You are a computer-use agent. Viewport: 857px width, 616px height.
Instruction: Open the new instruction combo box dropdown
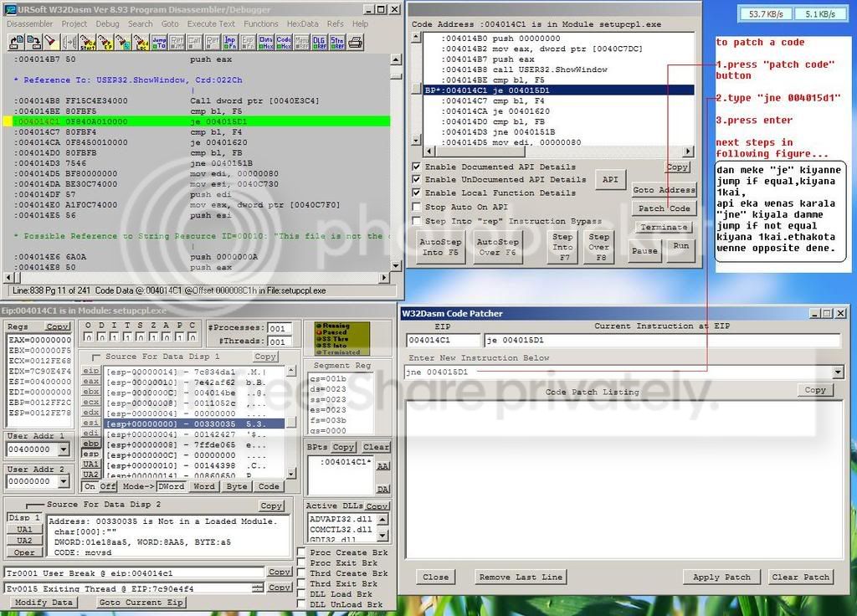837,372
